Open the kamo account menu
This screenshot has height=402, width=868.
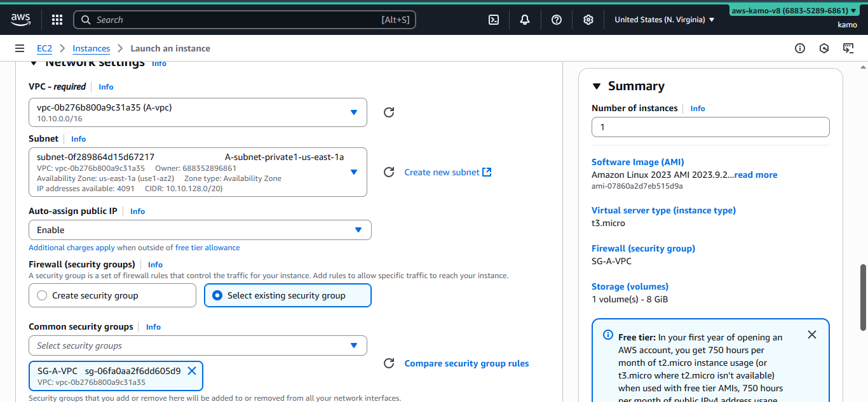[847, 24]
